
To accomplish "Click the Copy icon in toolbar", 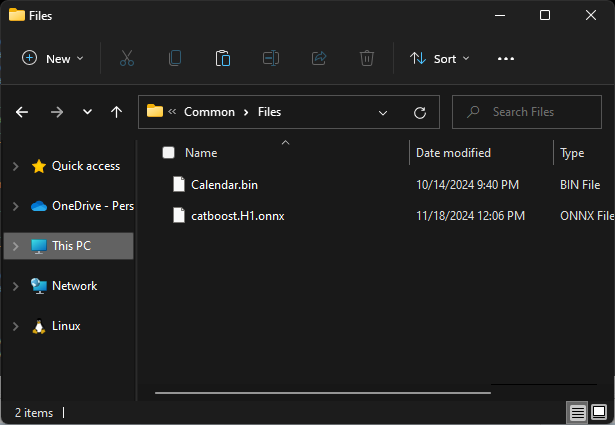I will (175, 59).
